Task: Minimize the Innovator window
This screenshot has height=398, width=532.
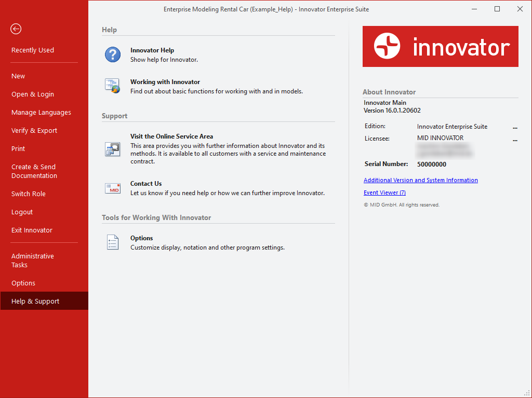Action: point(474,9)
